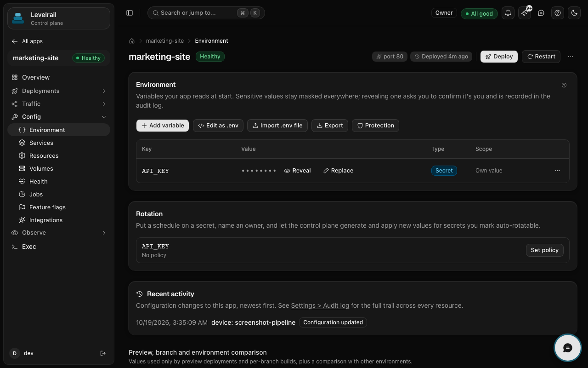The width and height of the screenshot is (588, 368).
Task: Click Import .env file button
Action: coord(277,126)
